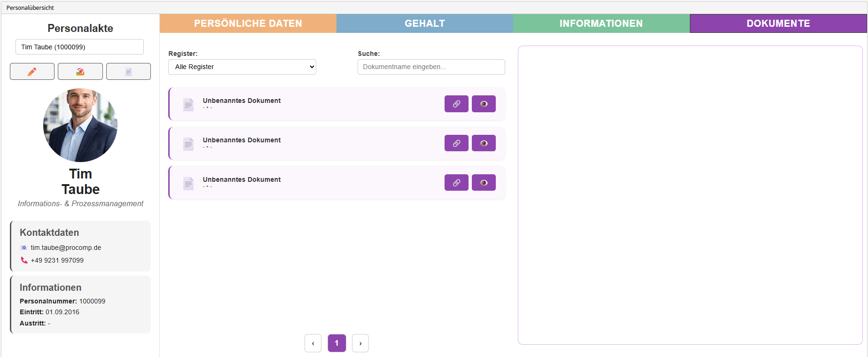Open the Gehalt tab
Image resolution: width=868 pixels, height=357 pixels.
coord(424,23)
